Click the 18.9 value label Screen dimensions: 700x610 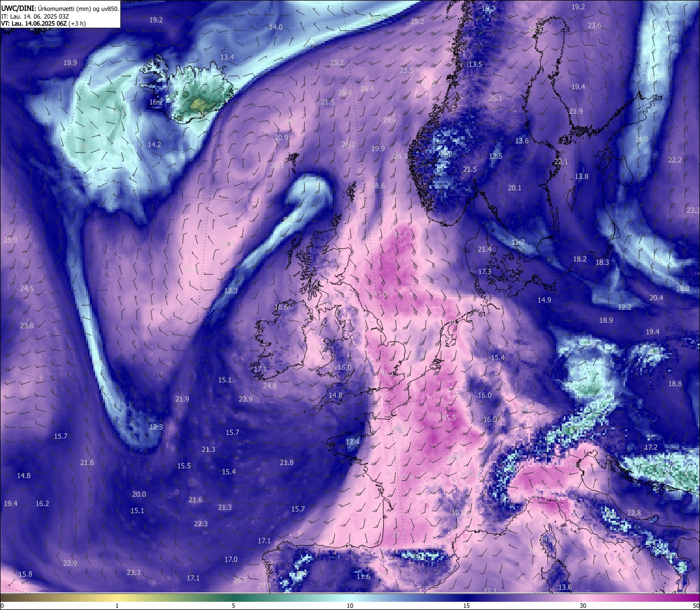point(606,321)
